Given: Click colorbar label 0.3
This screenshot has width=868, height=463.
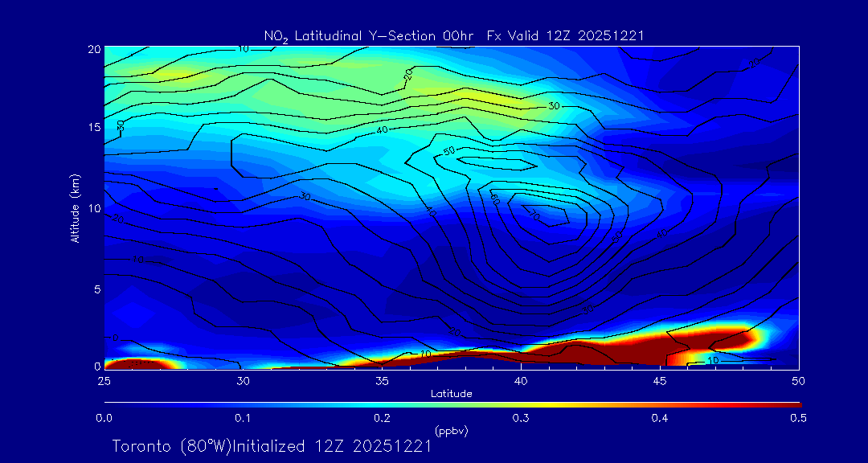Looking at the screenshot, I should pyautogui.click(x=521, y=418).
